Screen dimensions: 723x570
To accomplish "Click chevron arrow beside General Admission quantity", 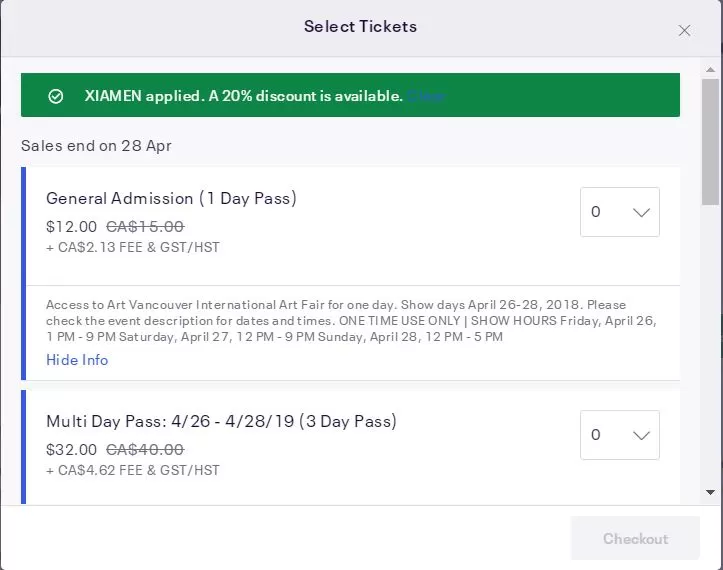I will point(641,212).
